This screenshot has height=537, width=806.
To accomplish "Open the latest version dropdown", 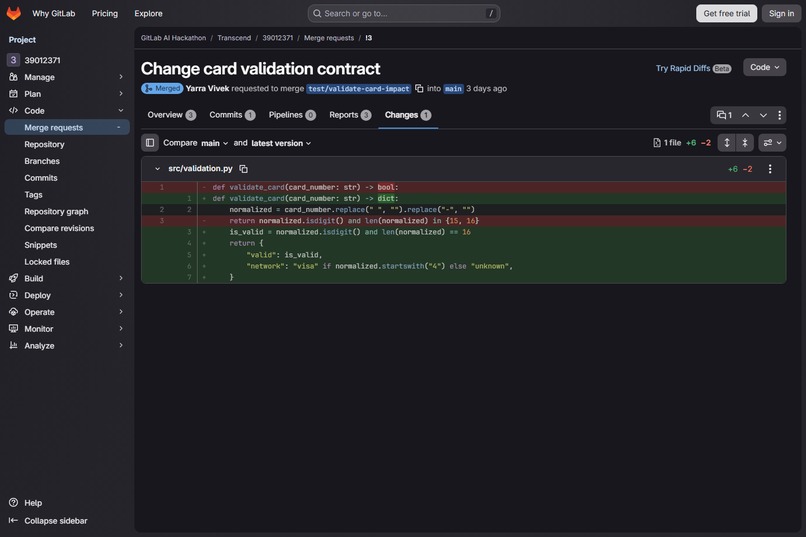I will point(281,143).
